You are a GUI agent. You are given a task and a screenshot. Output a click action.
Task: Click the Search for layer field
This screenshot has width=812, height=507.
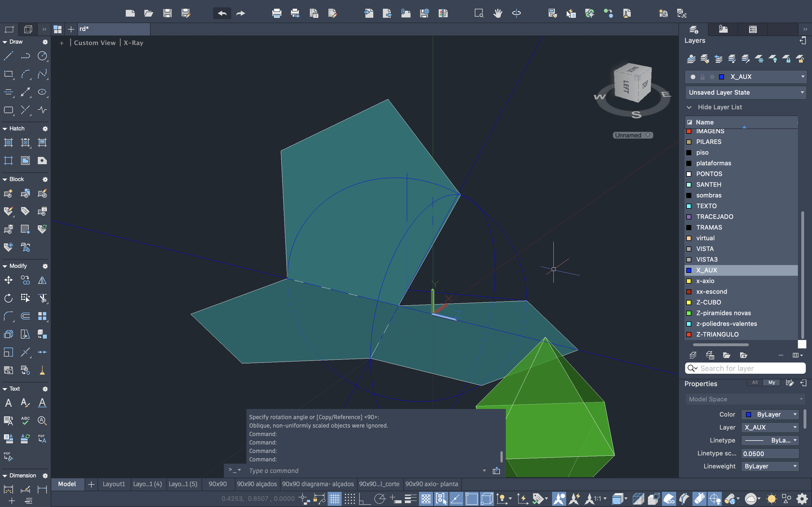coord(750,368)
